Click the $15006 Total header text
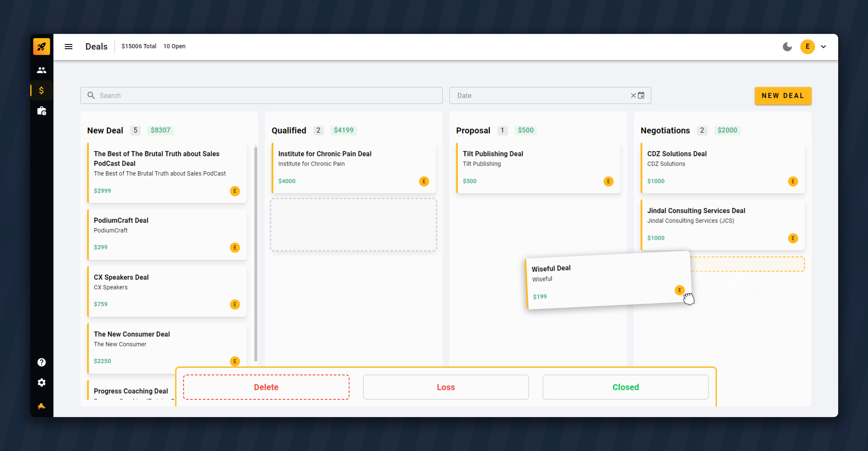868x451 pixels. pos(139,47)
